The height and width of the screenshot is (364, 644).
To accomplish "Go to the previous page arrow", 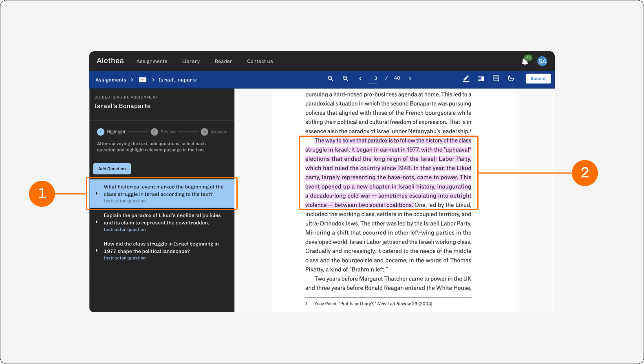I will tap(360, 79).
